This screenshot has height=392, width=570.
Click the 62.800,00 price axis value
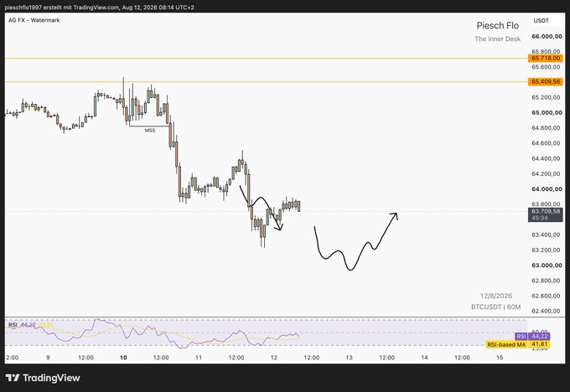point(546,281)
